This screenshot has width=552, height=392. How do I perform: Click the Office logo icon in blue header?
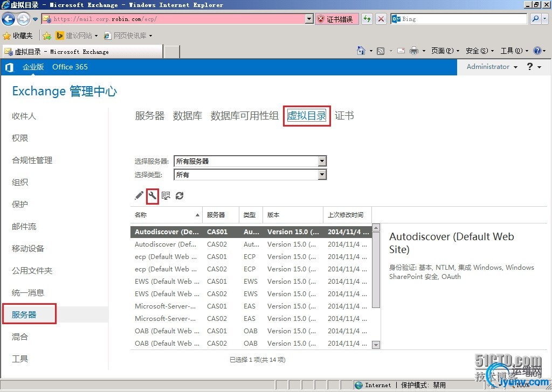[x=10, y=67]
